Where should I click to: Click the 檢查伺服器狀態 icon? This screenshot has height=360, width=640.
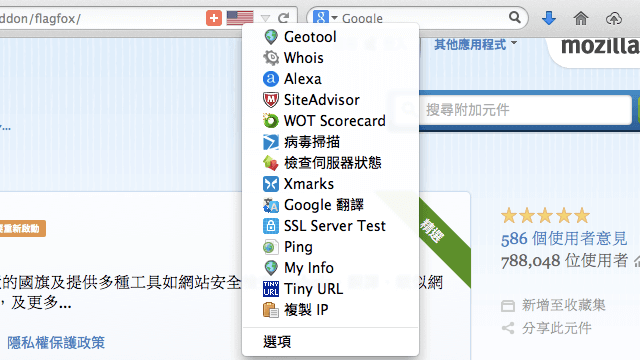pyautogui.click(x=271, y=163)
